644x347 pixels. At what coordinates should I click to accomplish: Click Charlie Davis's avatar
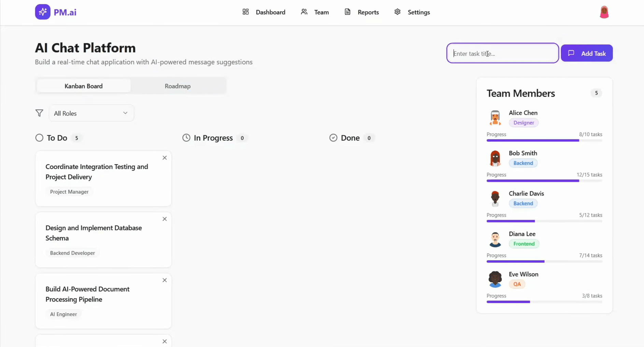tap(495, 198)
